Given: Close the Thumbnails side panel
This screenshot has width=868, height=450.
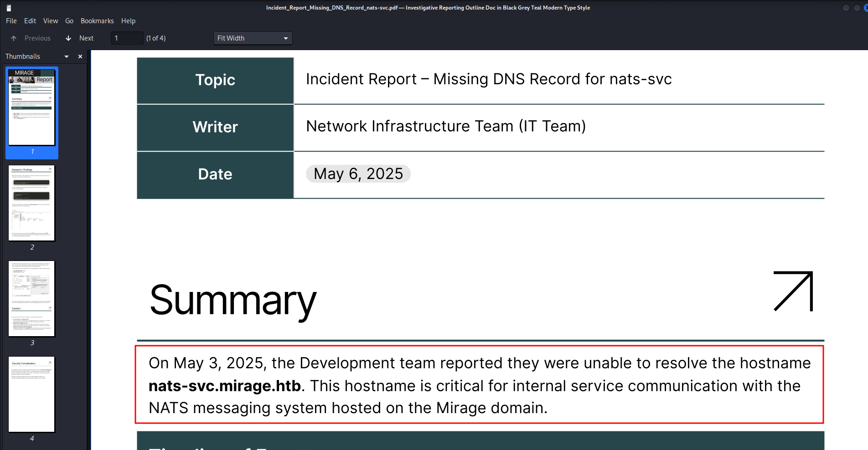Looking at the screenshot, I should point(80,56).
